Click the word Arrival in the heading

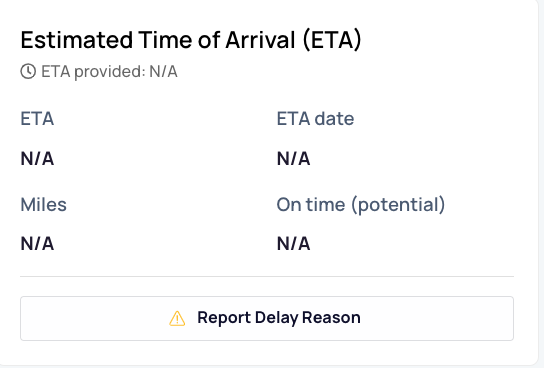(x=261, y=40)
